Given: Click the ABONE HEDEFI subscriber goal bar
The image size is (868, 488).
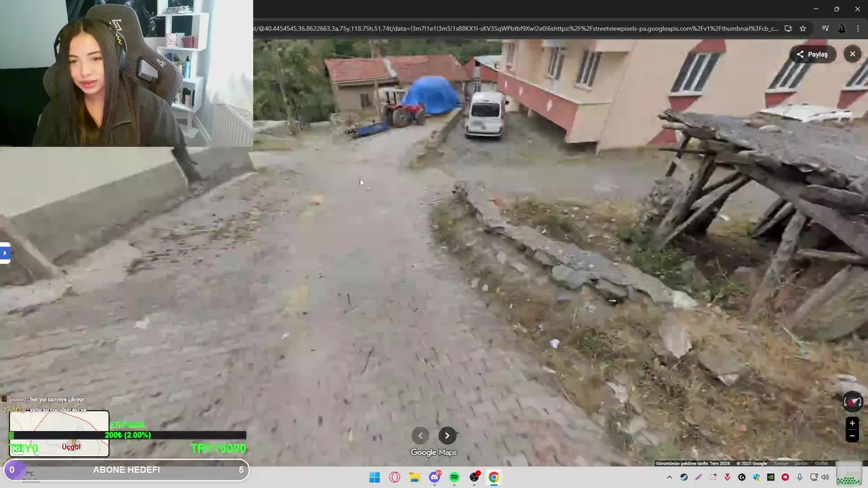Looking at the screenshot, I should pos(126,470).
